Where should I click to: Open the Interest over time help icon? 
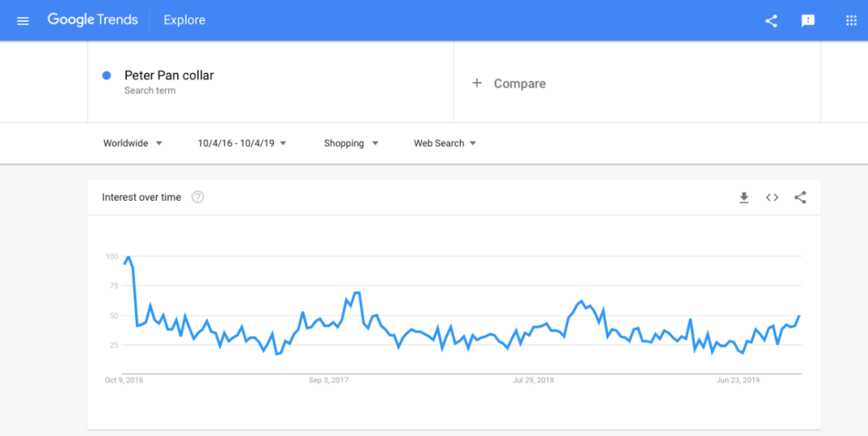coord(198,198)
